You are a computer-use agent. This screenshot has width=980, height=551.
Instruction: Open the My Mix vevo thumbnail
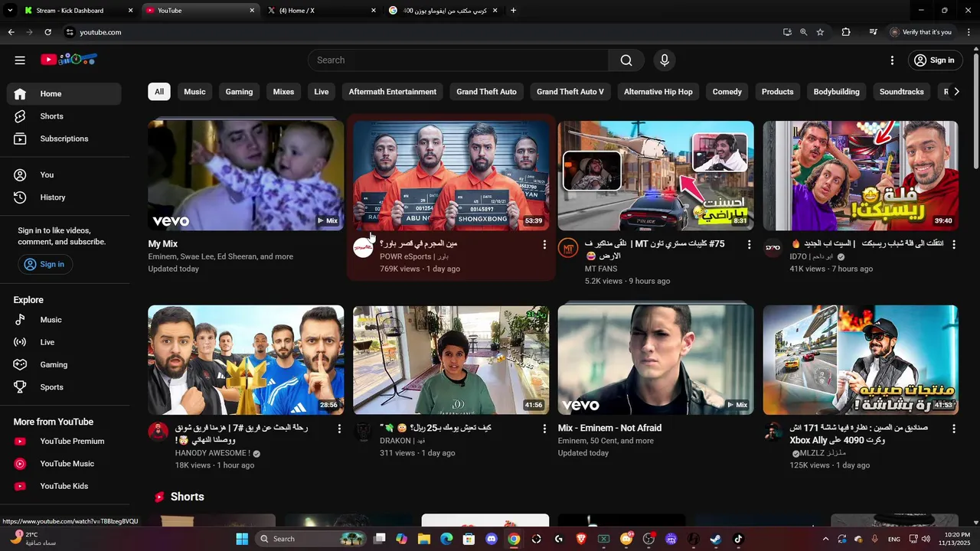[x=246, y=175]
